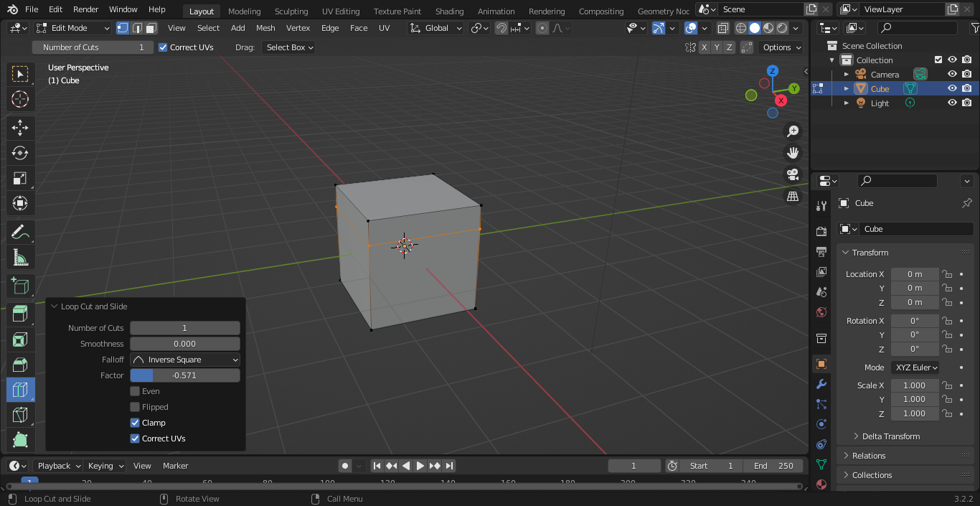This screenshot has height=506, width=980.
Task: Disable the Clamp checkbox
Action: click(x=135, y=423)
